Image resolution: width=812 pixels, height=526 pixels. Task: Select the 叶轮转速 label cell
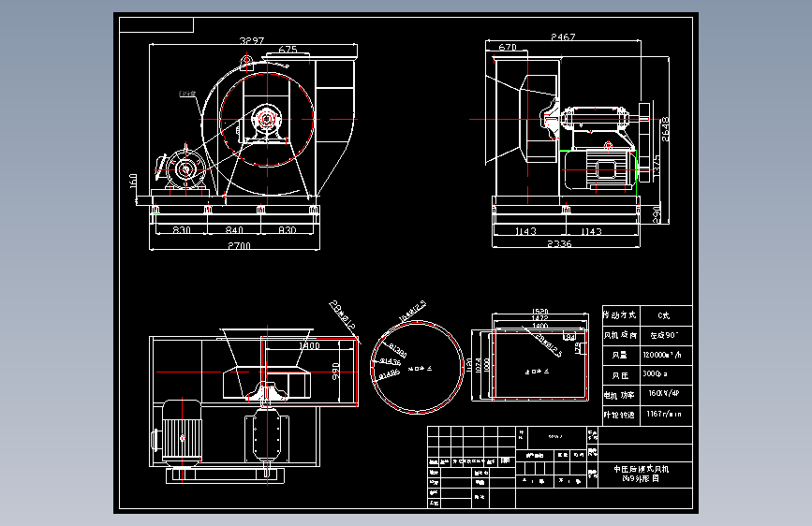tap(621, 416)
